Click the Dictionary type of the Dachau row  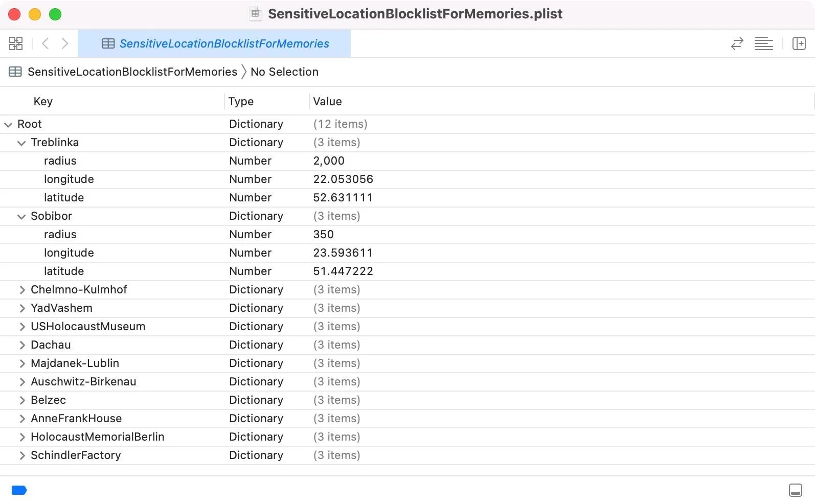256,345
